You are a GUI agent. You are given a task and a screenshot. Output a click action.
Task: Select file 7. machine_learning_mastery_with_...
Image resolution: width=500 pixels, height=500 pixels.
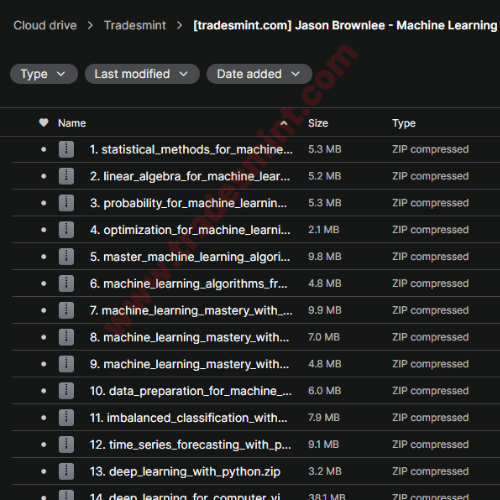[191, 310]
